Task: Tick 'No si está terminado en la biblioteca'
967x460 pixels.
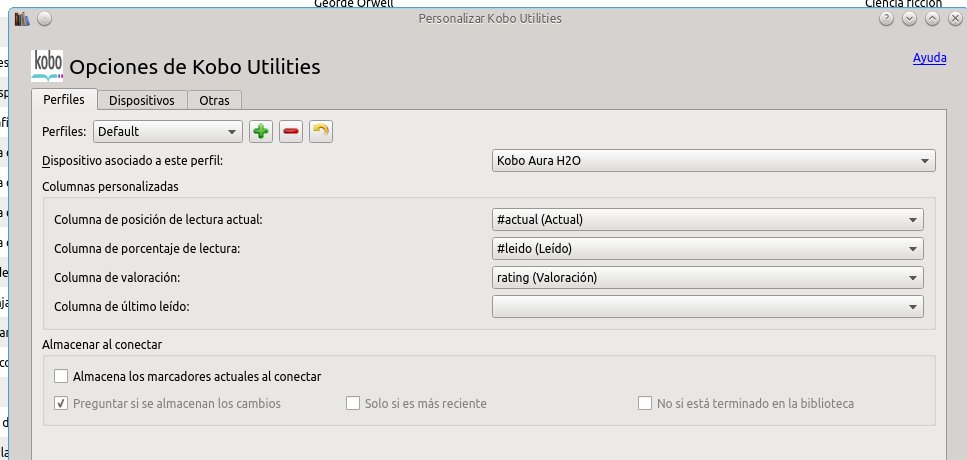Action: pos(645,403)
